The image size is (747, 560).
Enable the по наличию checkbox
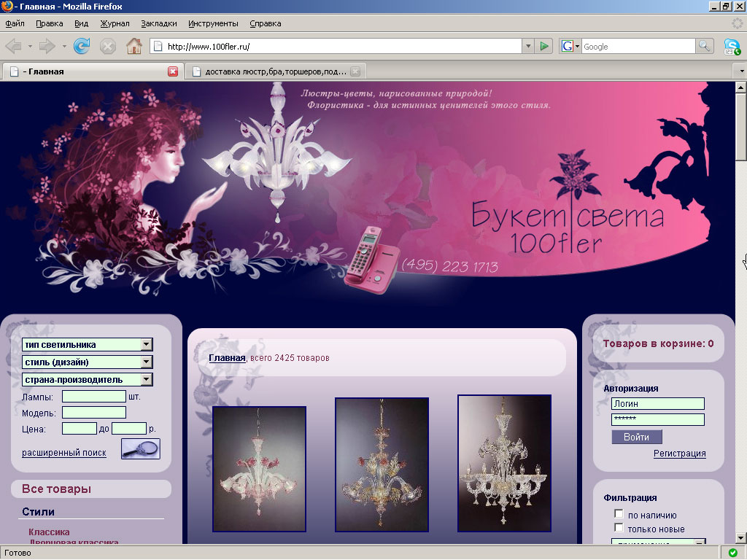click(619, 513)
